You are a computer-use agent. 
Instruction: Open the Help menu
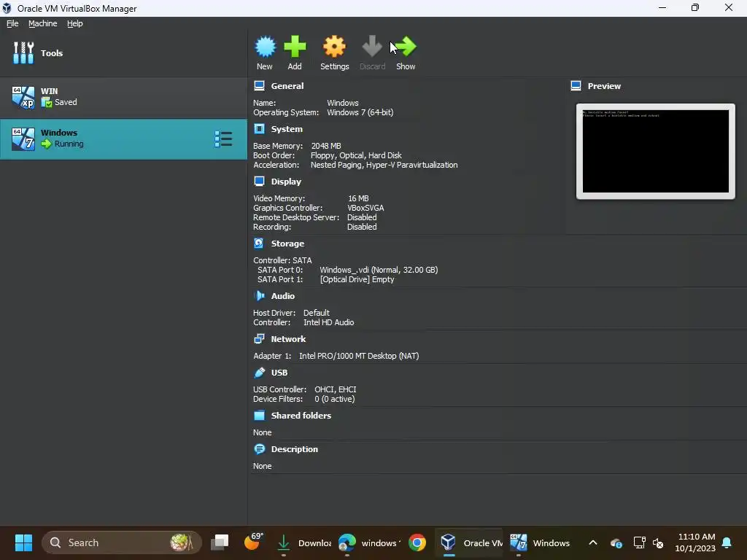[75, 23]
